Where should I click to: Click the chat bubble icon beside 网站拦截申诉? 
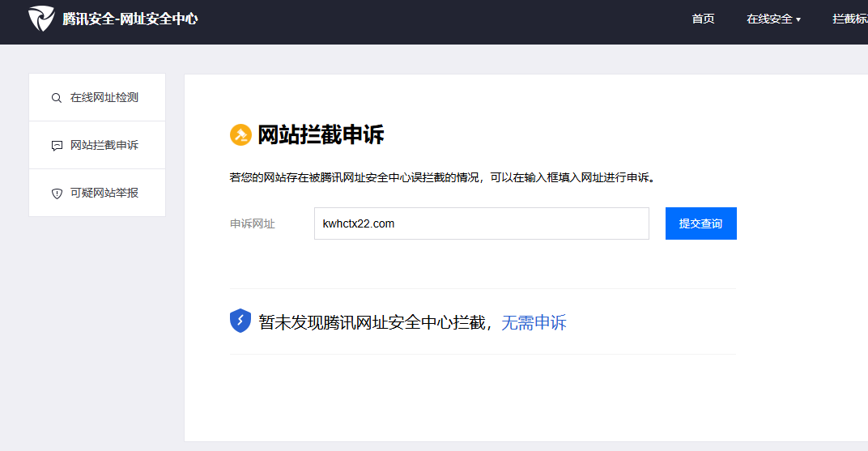(57, 146)
